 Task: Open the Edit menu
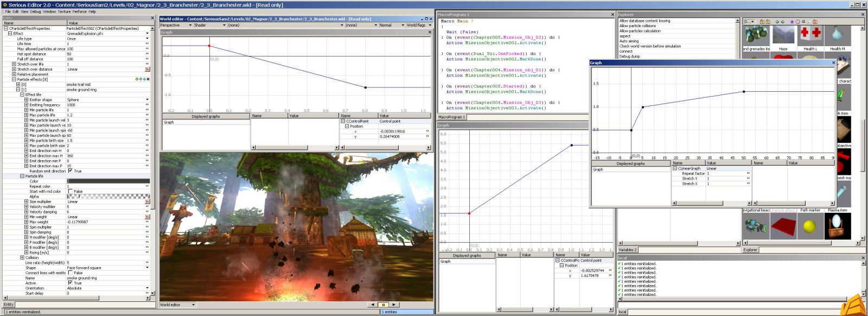click(x=16, y=11)
